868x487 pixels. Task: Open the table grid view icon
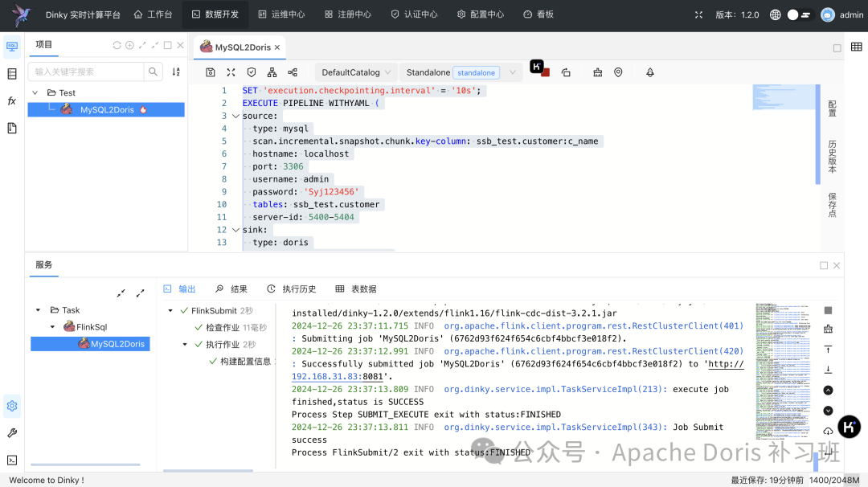tap(857, 47)
